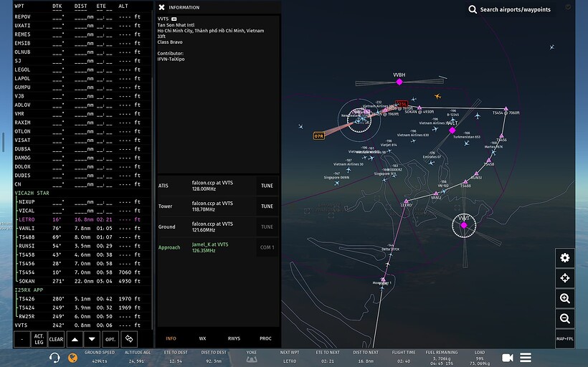The image size is (588, 367).
Task: Toggle MAP+FPL view mode
Action: (x=565, y=339)
